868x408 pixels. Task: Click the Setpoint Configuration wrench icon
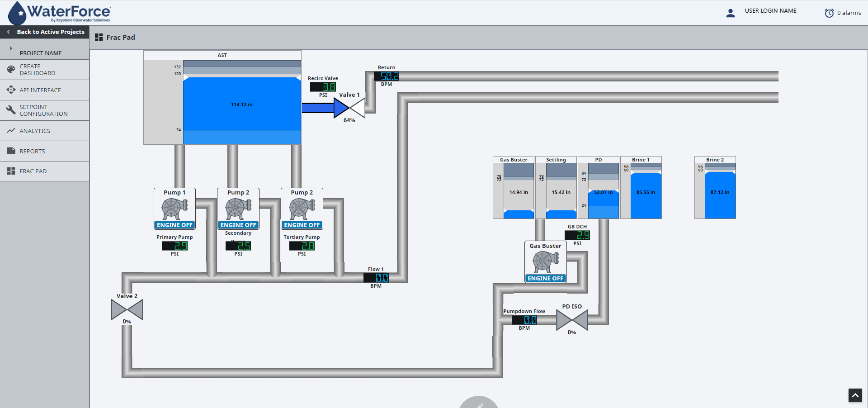(x=11, y=110)
